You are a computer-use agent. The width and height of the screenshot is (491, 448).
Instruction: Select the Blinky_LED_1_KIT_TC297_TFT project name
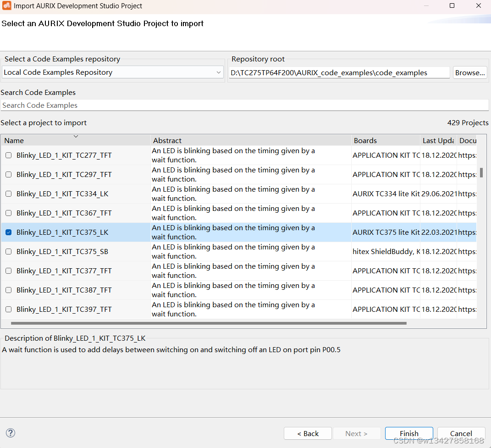(64, 175)
